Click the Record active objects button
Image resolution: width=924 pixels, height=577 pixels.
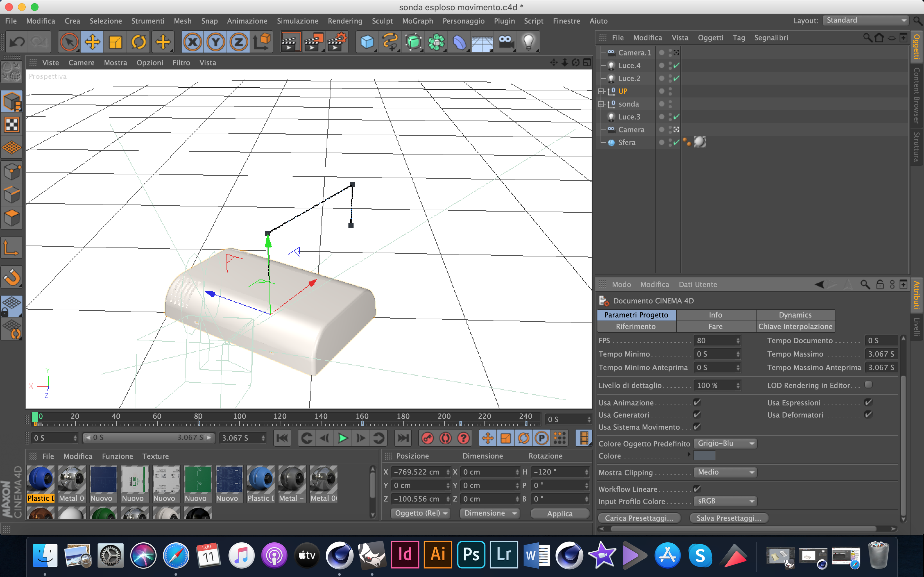coord(427,438)
